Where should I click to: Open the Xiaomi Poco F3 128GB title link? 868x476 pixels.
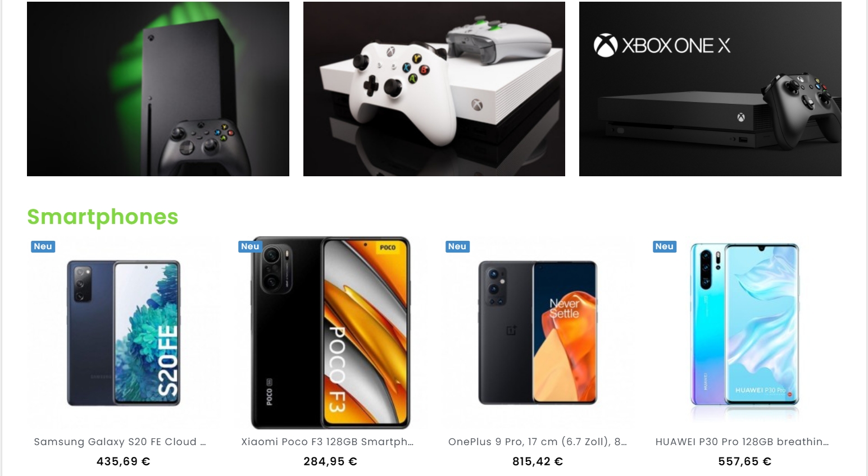[328, 442]
